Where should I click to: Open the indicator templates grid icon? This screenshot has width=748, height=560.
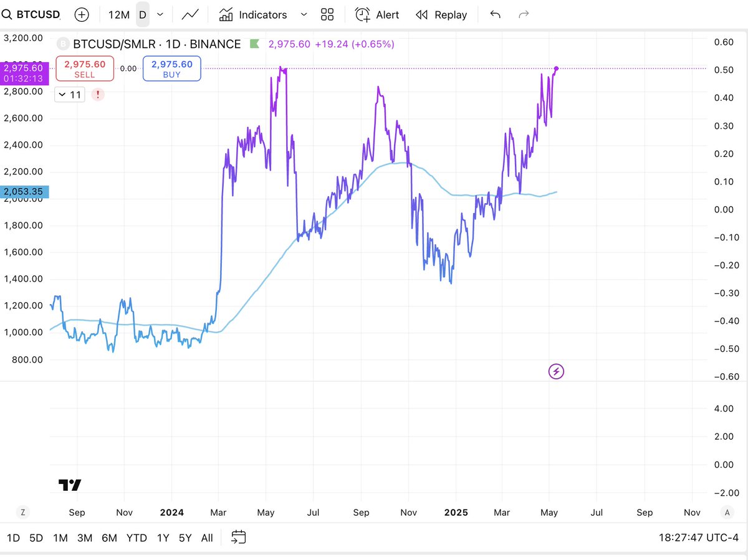[x=327, y=14]
